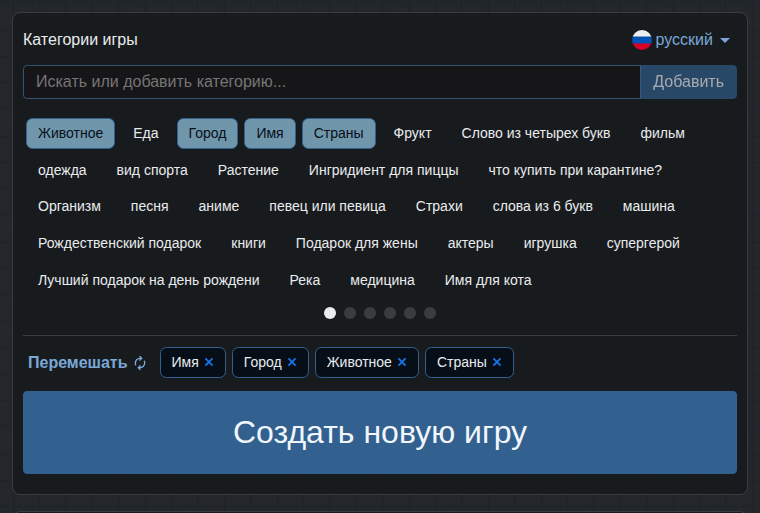Click the Создать новую игру button
The image size is (760, 513).
tap(380, 433)
